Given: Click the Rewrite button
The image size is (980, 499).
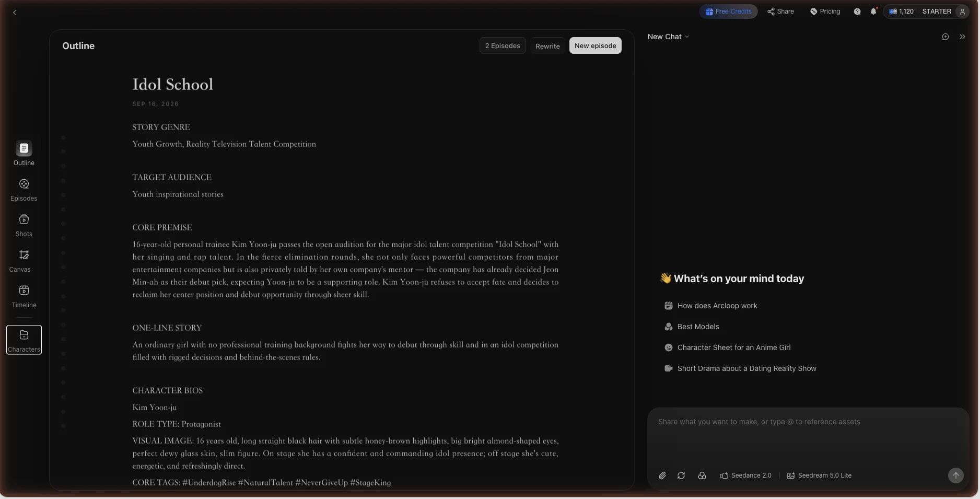Looking at the screenshot, I should coord(547,46).
